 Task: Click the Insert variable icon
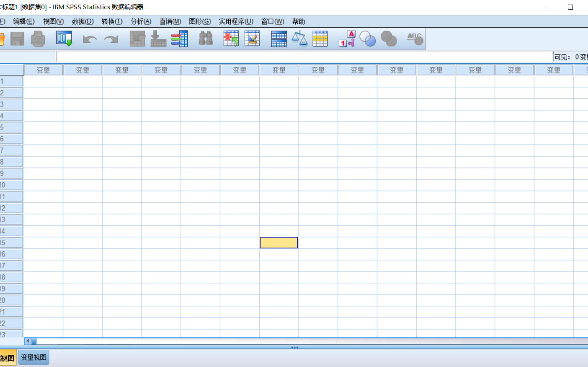(x=252, y=39)
